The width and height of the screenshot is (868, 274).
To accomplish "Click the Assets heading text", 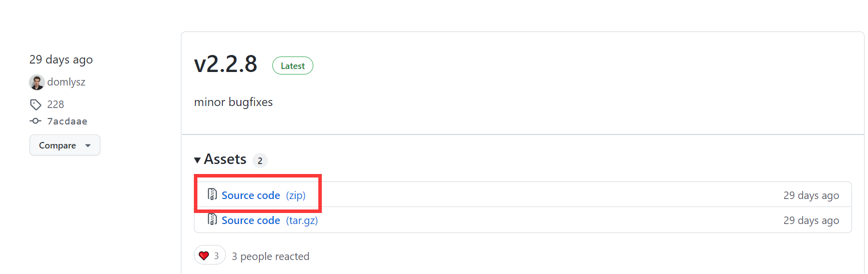I will tap(225, 159).
